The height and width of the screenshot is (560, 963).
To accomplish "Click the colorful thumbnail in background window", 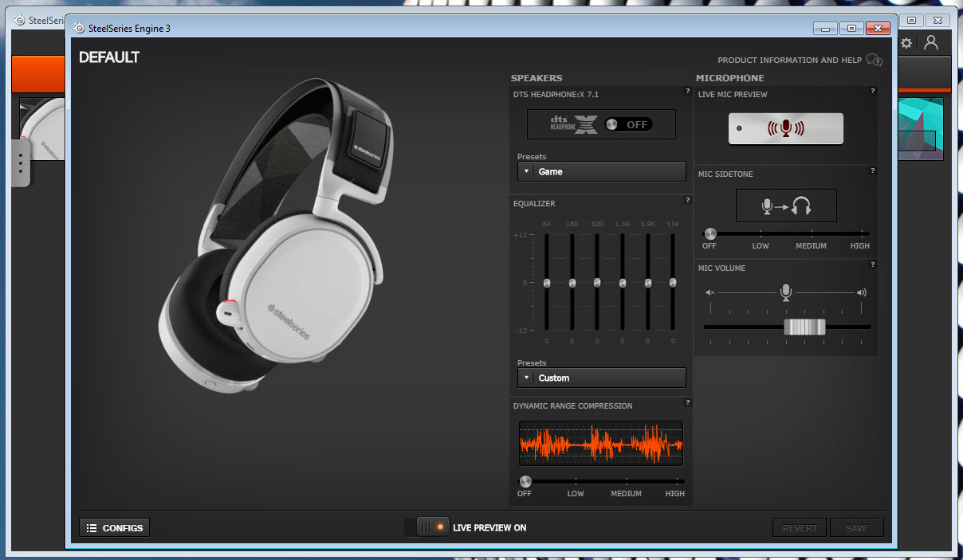I will click(921, 128).
